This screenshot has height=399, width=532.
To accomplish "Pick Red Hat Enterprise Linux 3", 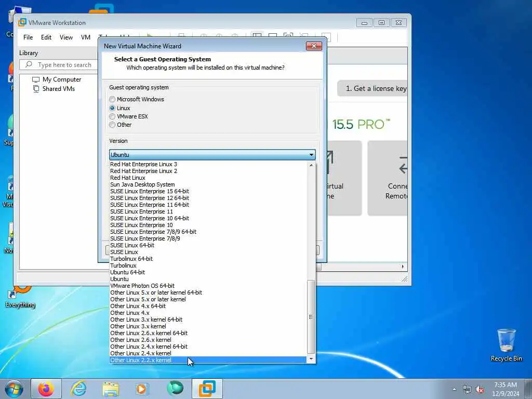I will click(x=208, y=164).
